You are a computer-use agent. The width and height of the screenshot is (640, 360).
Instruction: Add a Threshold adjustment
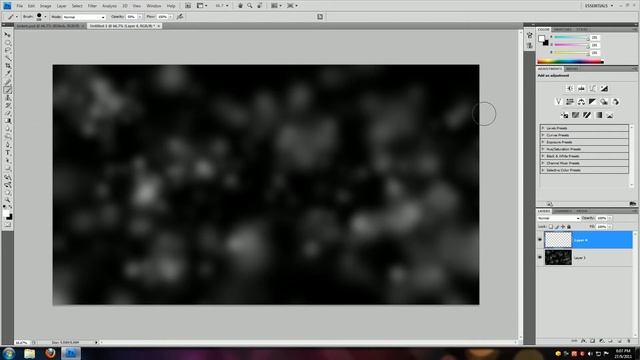point(587,115)
